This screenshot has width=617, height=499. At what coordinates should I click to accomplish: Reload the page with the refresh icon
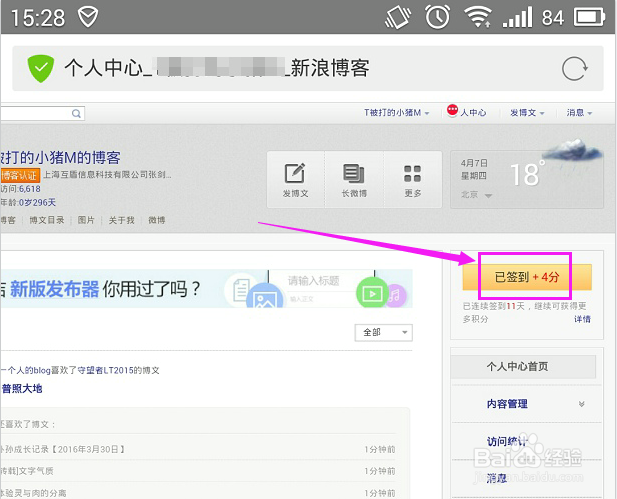pyautogui.click(x=575, y=68)
